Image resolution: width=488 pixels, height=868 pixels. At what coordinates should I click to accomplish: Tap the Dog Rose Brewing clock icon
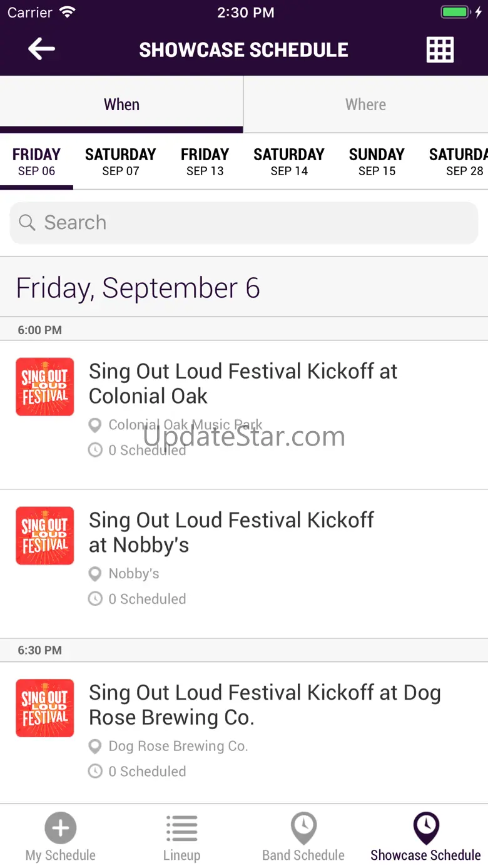(95, 771)
